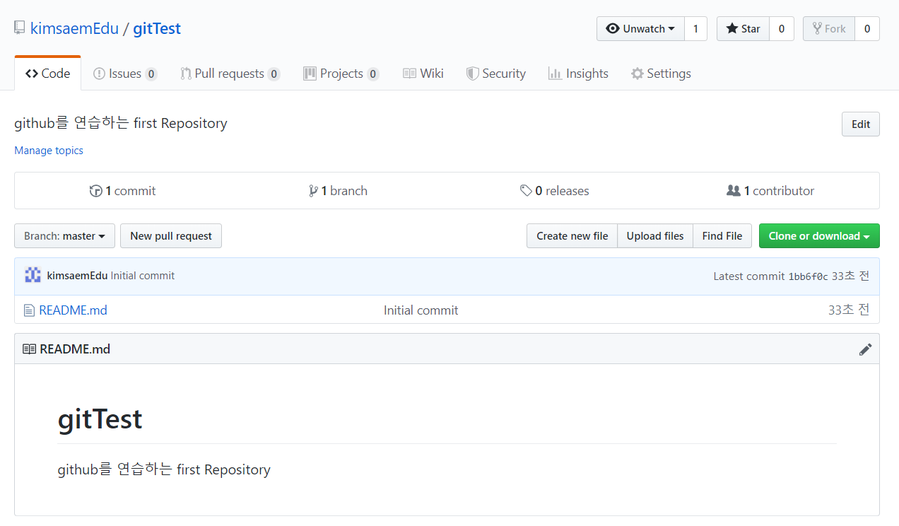Screen dimensions: 899x526
Task: Click the Fork button
Action: tap(829, 29)
